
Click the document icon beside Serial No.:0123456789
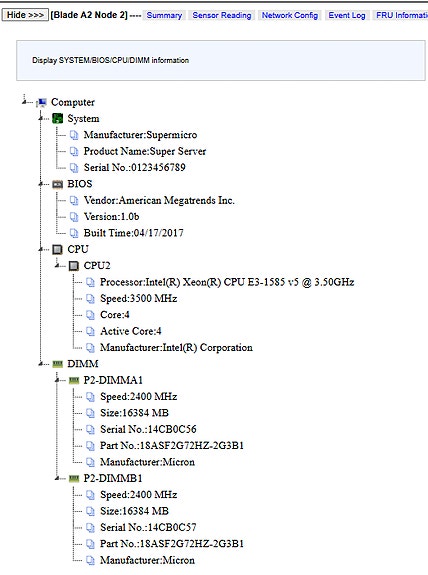click(x=74, y=168)
